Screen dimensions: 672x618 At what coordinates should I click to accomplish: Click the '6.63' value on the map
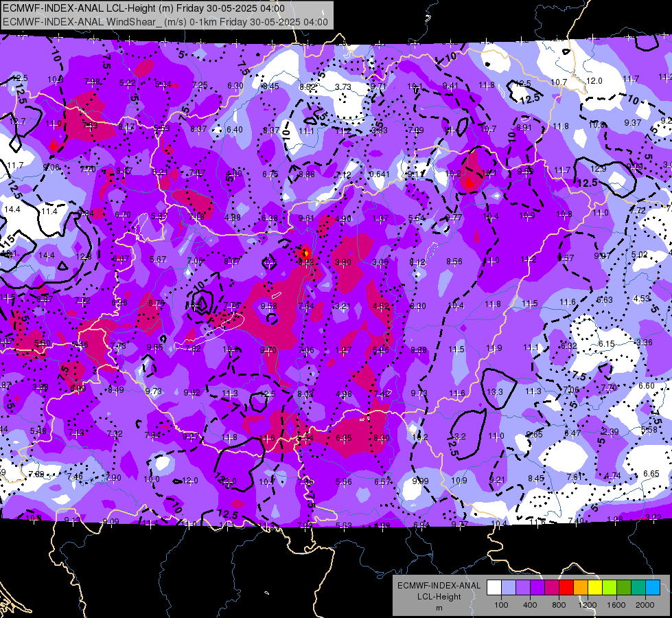point(605,299)
